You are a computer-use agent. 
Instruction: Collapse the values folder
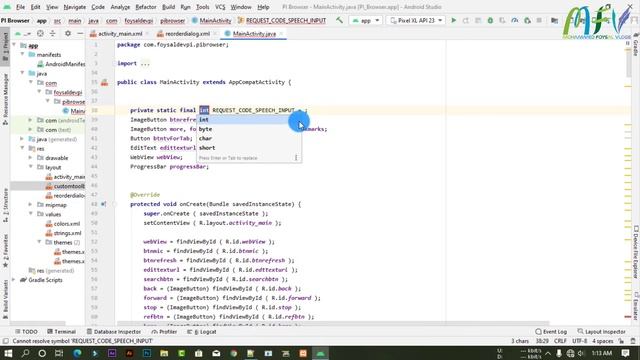click(x=31, y=214)
